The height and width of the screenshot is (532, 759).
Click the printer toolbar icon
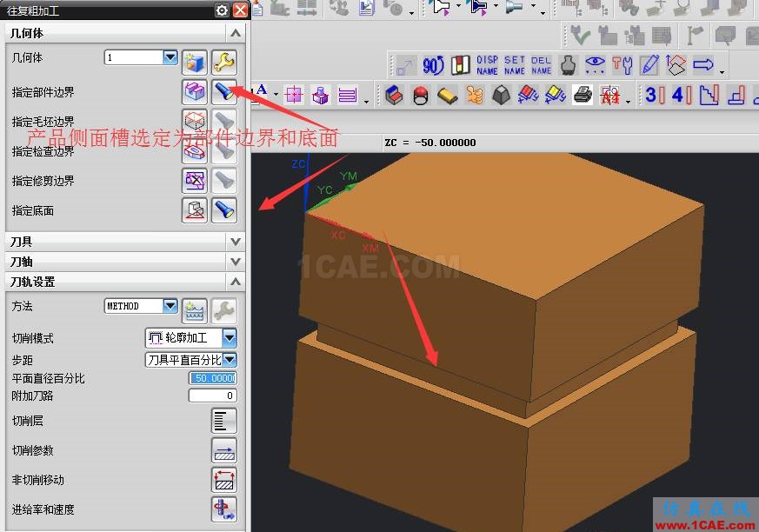click(583, 95)
